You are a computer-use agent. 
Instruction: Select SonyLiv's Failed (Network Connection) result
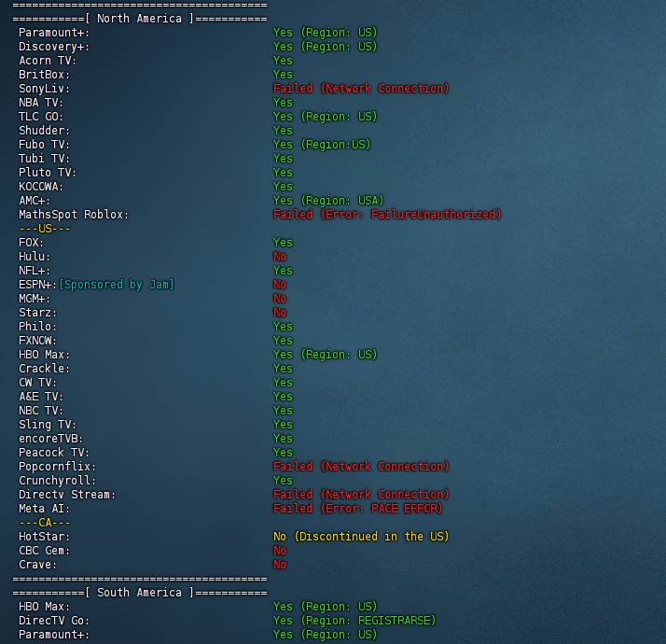[361, 89]
